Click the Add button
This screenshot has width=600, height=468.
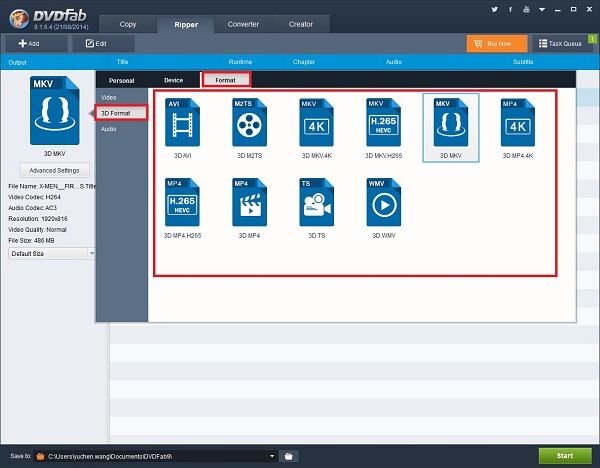pos(37,44)
